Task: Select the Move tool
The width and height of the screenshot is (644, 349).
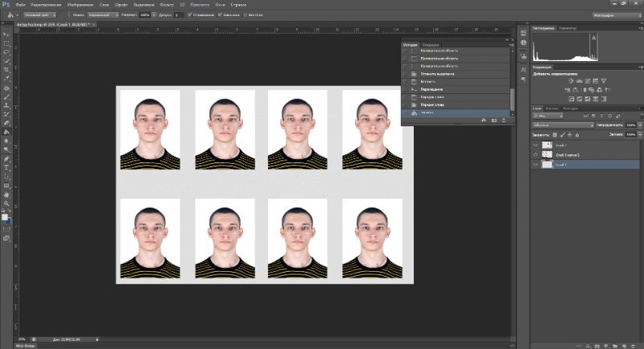Action: [6, 35]
